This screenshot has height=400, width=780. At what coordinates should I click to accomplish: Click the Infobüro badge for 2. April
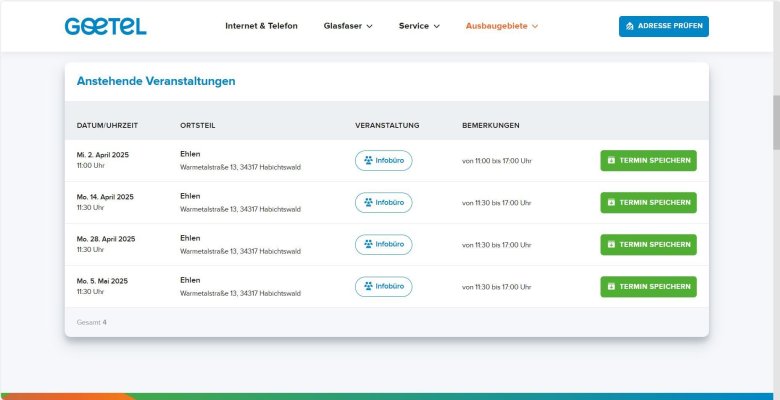(x=384, y=161)
